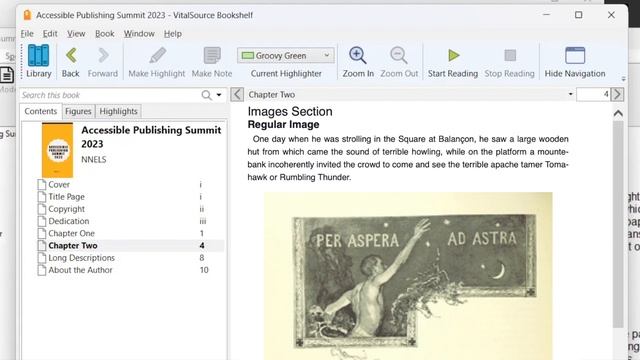
Task: Open the Book menu
Action: pos(104,34)
